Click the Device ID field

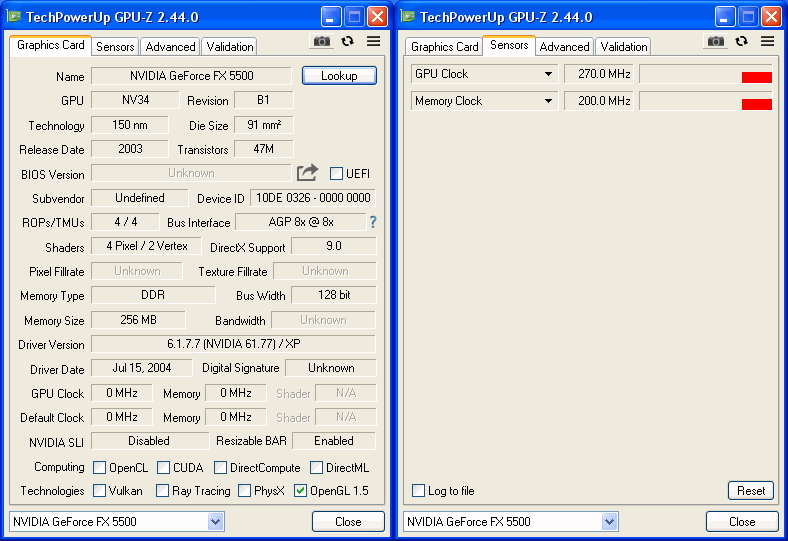pos(313,198)
